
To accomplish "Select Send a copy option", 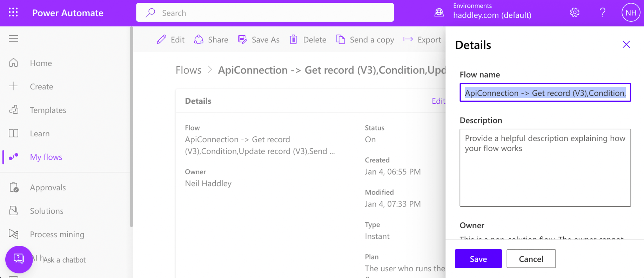I will click(x=365, y=40).
